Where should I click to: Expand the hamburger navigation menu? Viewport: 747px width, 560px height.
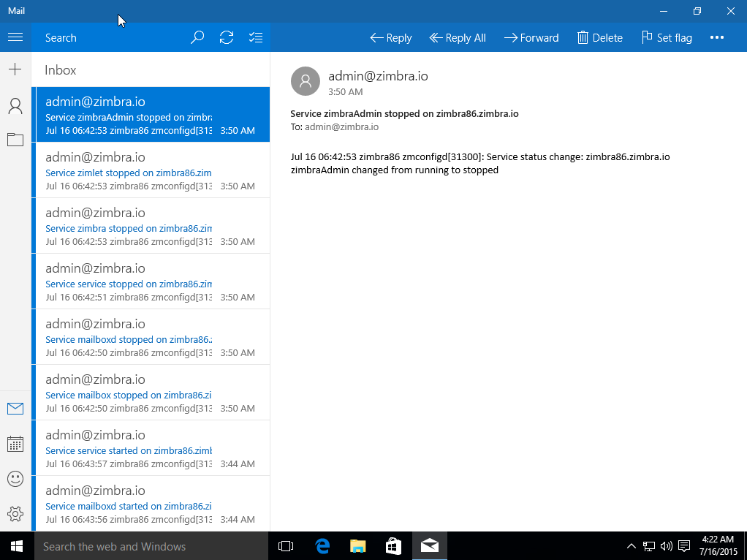(15, 38)
